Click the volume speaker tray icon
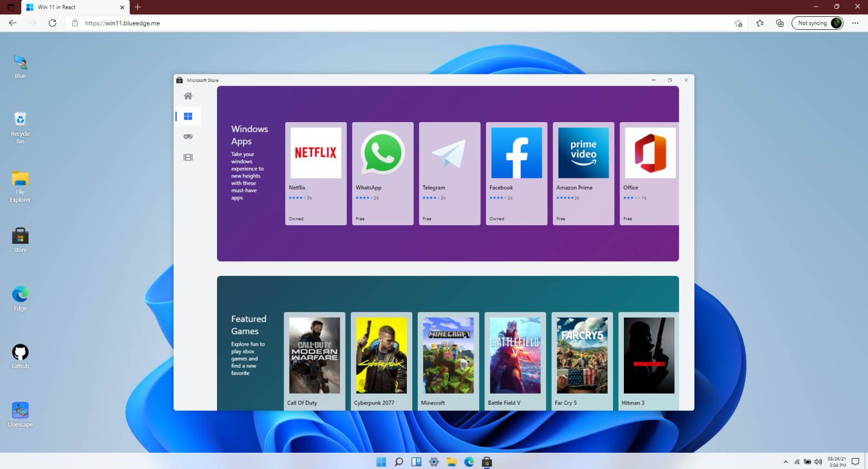 [818, 462]
